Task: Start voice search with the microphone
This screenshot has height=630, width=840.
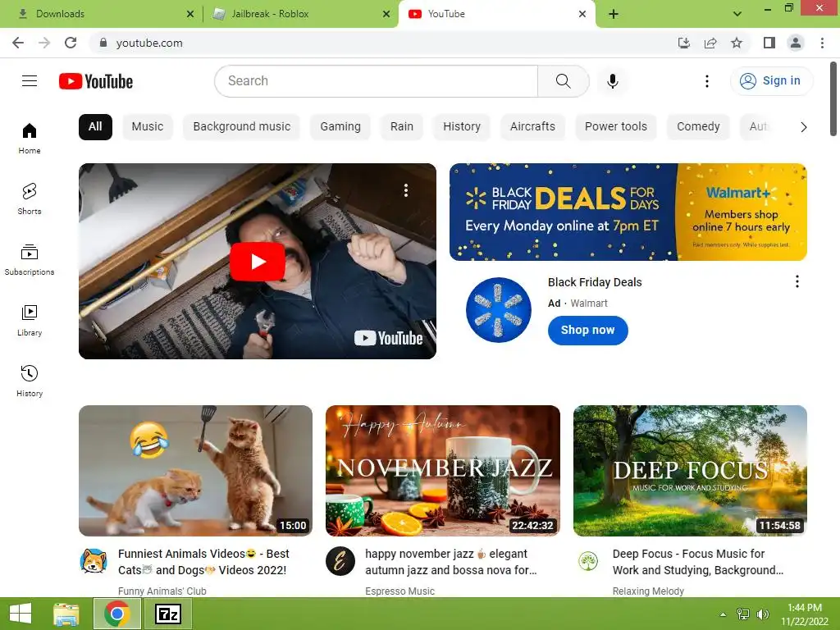Action: pyautogui.click(x=612, y=81)
